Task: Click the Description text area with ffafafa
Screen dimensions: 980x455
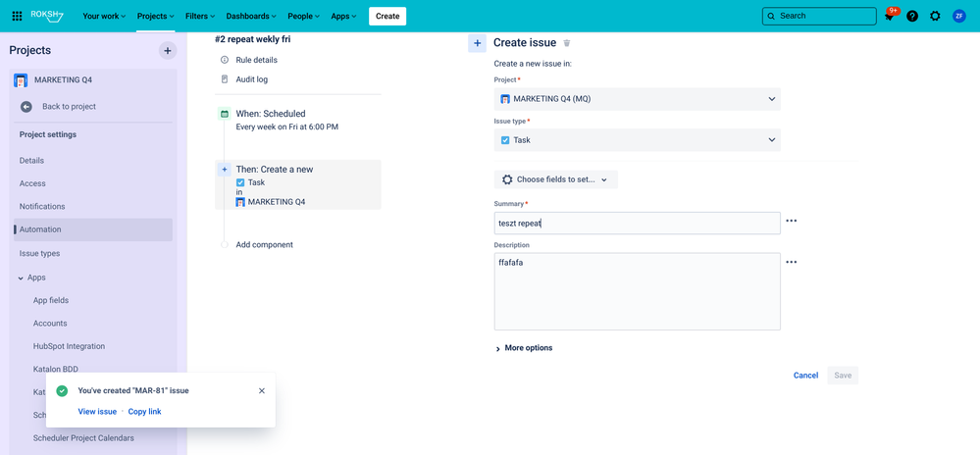Action: point(637,291)
